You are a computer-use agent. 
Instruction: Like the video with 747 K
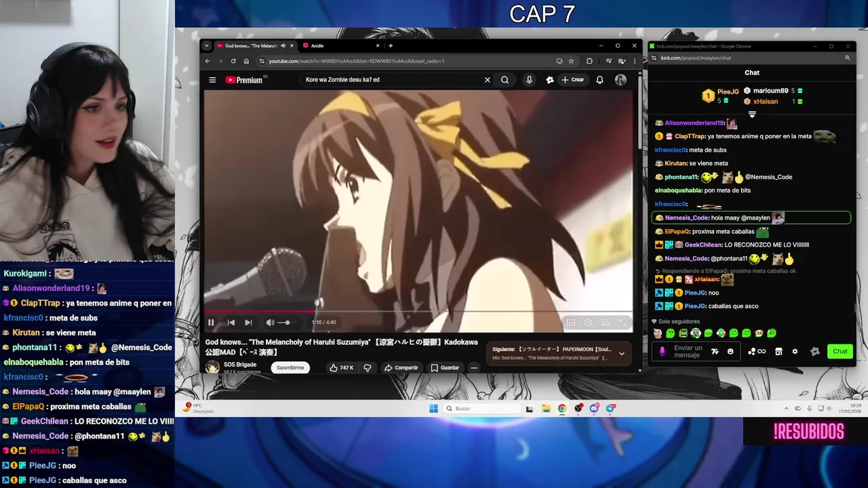click(342, 367)
